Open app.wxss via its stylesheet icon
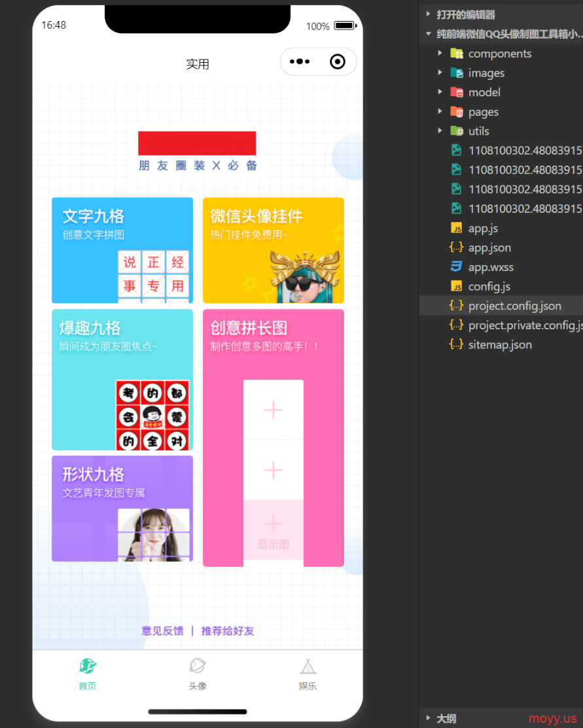Viewport: 583px width, 728px height. 456,267
